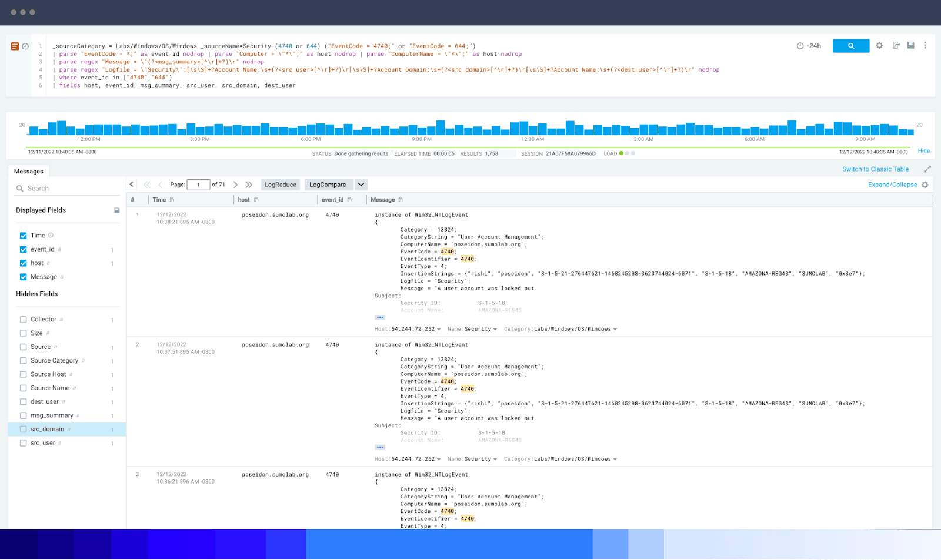Click the save search icon
The height and width of the screenshot is (560, 941).
[910, 45]
